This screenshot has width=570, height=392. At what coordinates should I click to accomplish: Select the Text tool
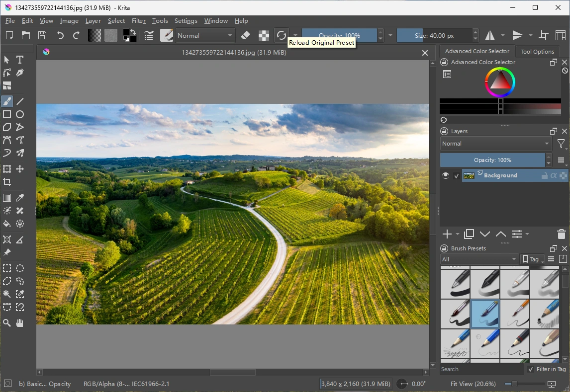coord(20,60)
